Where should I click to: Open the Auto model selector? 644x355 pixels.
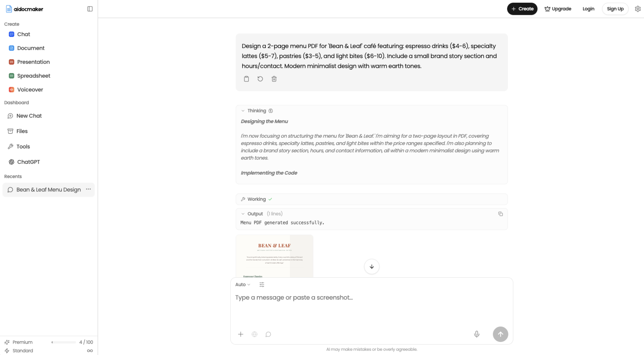[x=242, y=284]
